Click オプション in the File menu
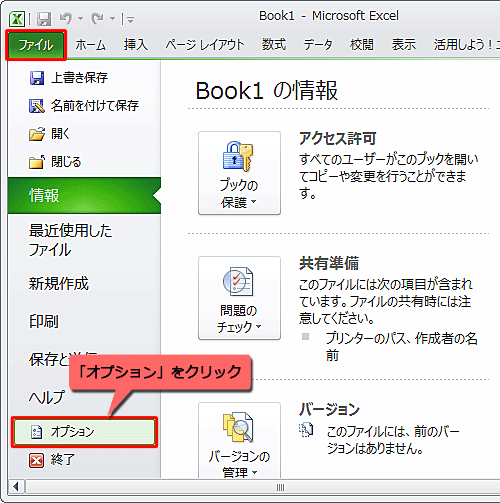The height and width of the screenshot is (503, 500). tap(84, 432)
